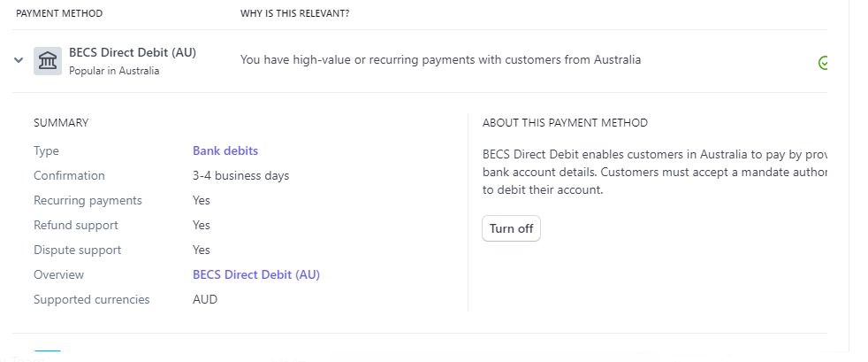Click the Dispute support label
868x362 pixels.
click(78, 250)
